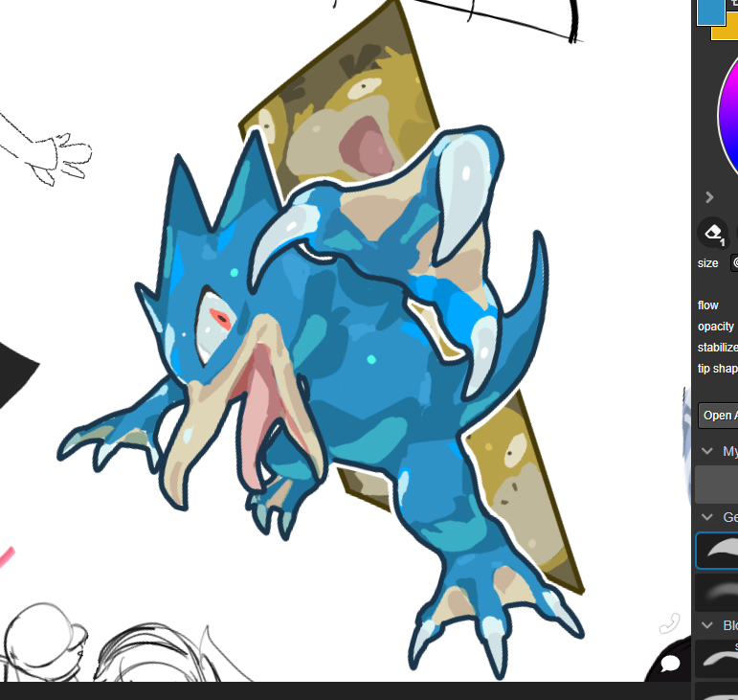The width and height of the screenshot is (738, 700).
Task: Collapse the 'My' brushes section chevron
Action: click(x=707, y=451)
